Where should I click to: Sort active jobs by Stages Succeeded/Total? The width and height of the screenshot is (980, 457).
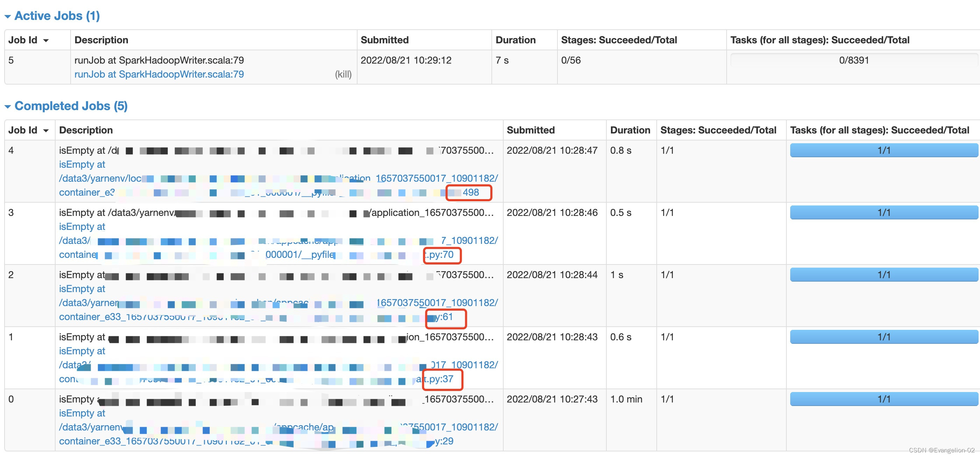click(619, 40)
